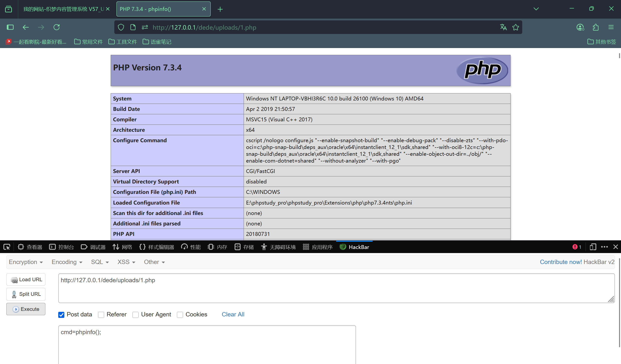Open the SQL dropdown in HackBar
The image size is (621, 364).
100,262
